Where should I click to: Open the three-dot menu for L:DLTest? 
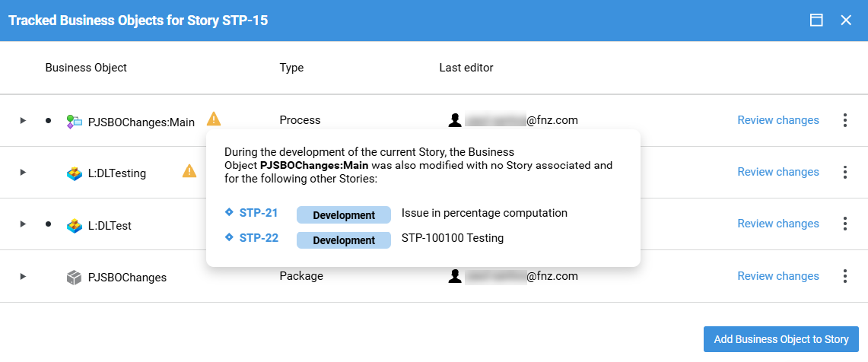click(844, 224)
